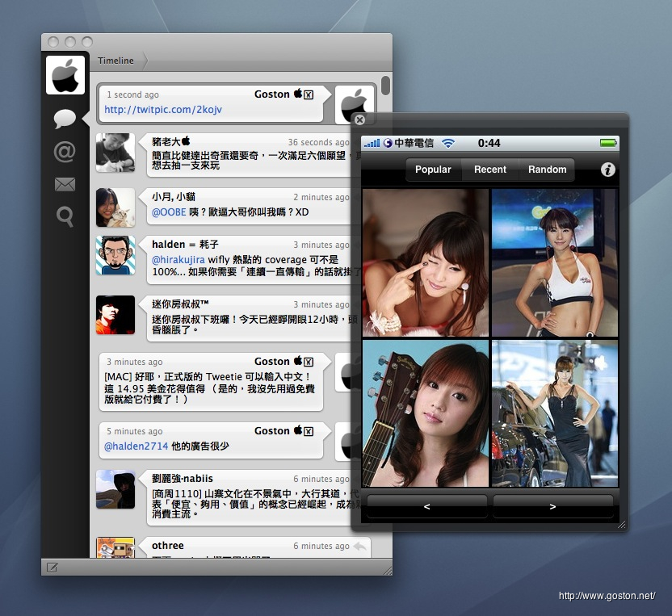Click halden's cartoon avatar

click(x=115, y=255)
